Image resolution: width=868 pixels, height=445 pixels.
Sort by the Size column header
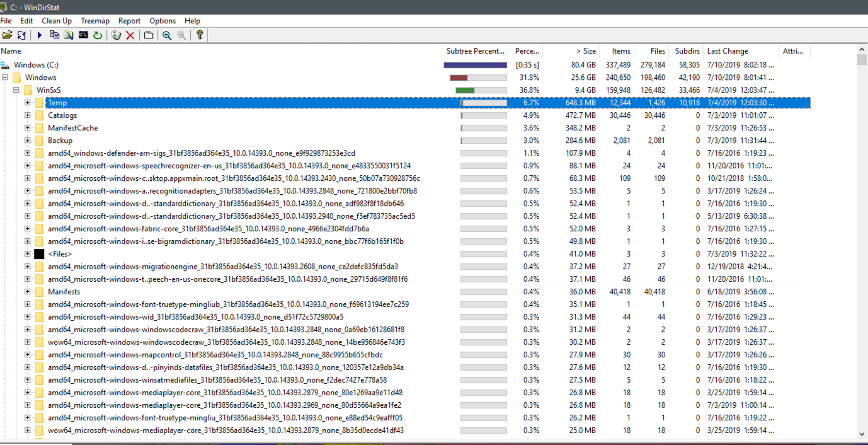(x=585, y=51)
